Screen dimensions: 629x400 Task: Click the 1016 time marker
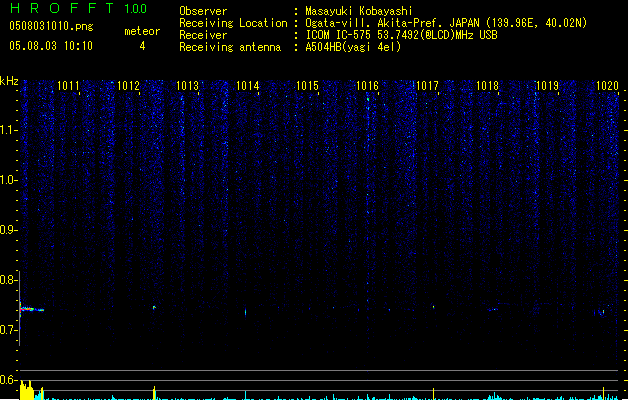pos(367,86)
